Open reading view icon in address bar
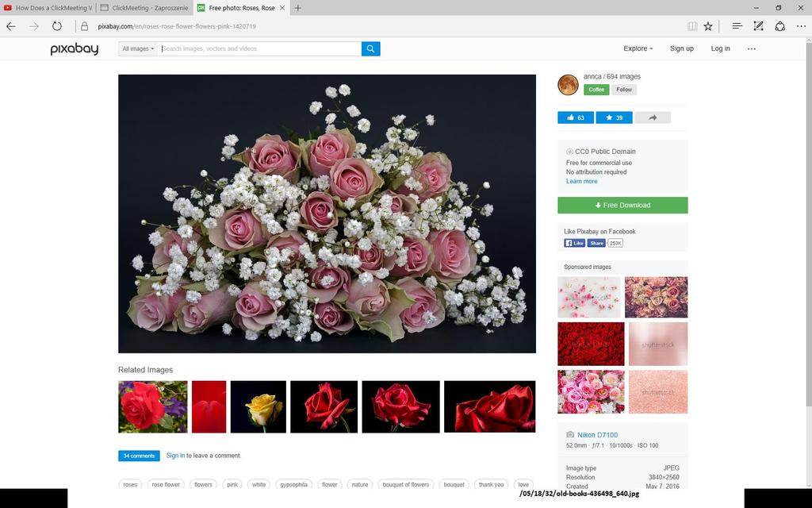Screen dimensions: 812x508 click(x=692, y=26)
